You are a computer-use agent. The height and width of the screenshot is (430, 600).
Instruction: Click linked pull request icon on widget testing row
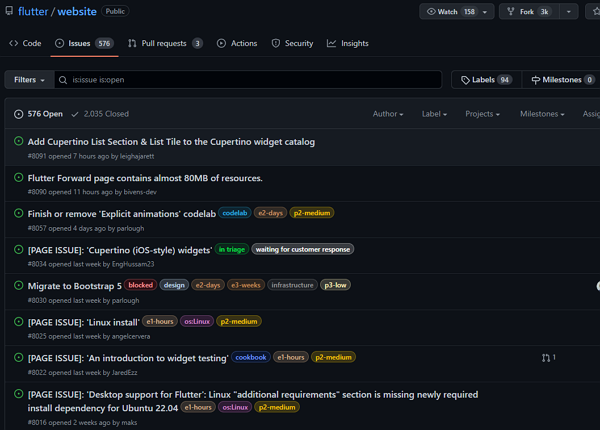click(x=546, y=358)
